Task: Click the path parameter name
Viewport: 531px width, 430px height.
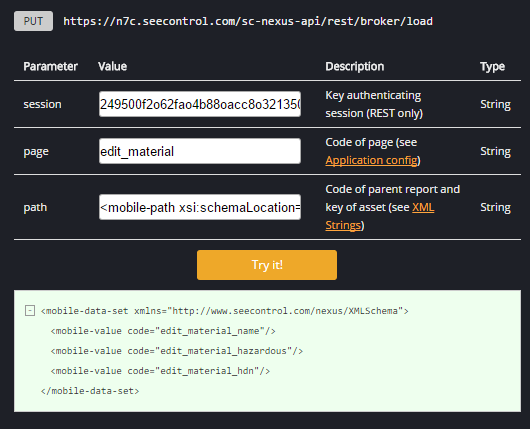Action: tap(35, 207)
